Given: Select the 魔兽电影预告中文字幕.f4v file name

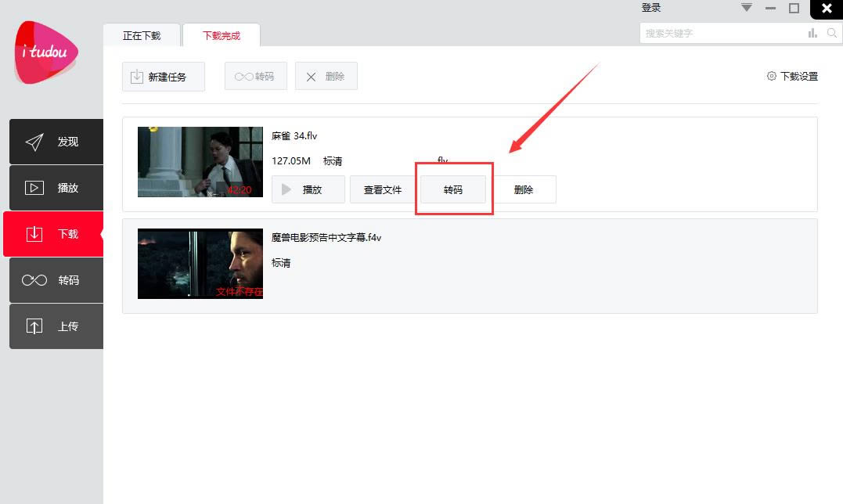Looking at the screenshot, I should point(326,237).
